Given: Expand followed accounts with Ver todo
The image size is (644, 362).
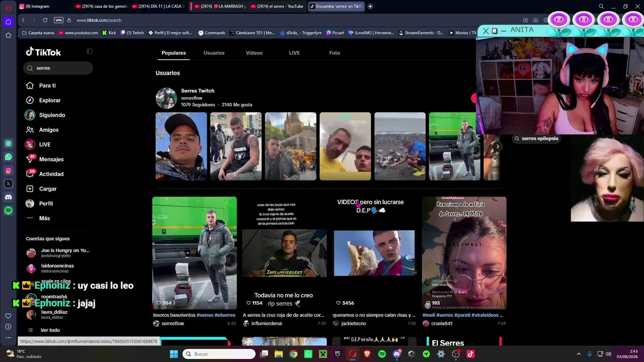Looking at the screenshot, I should [50, 330].
